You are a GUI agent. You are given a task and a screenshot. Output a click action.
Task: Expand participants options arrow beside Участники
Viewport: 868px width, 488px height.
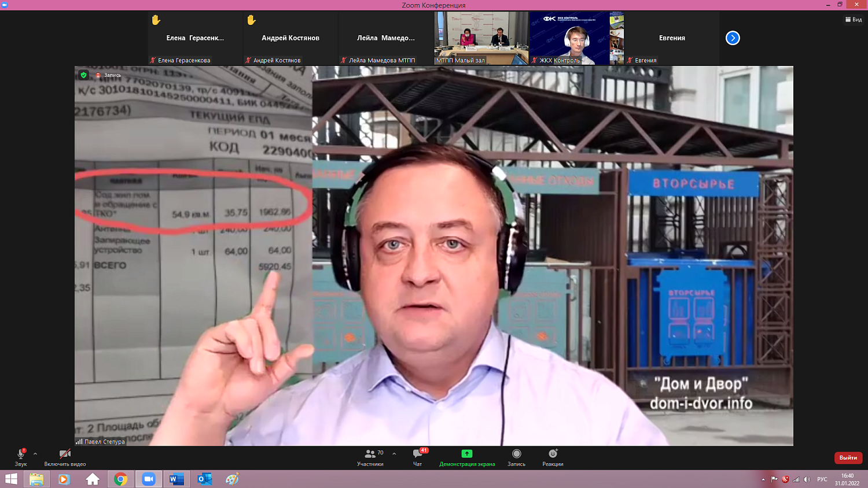coord(394,454)
